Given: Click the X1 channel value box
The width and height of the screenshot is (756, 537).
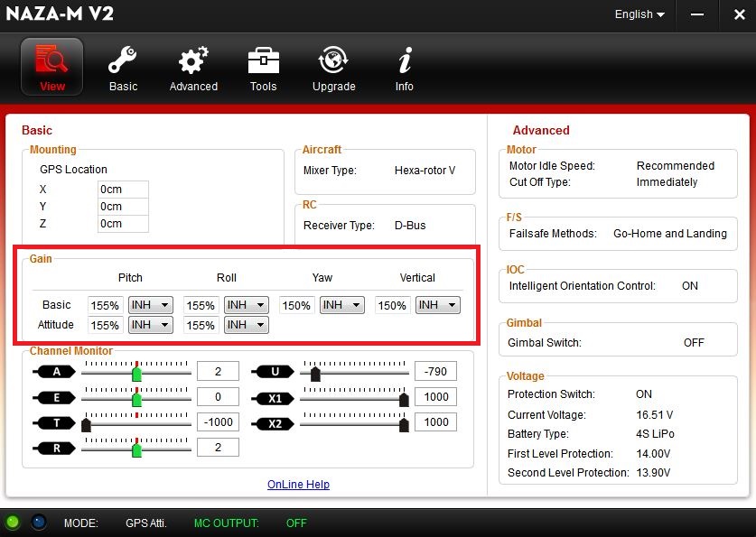Looking at the screenshot, I should 436,397.
